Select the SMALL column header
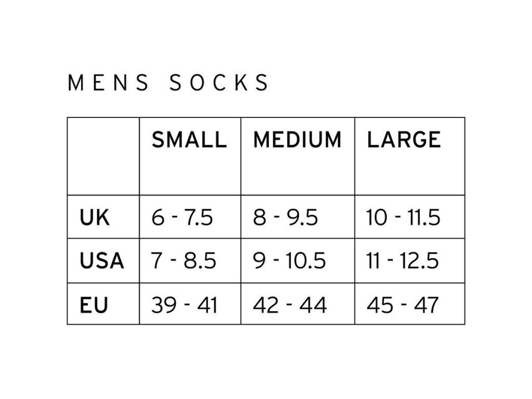This screenshot has height=399, width=532. point(189,140)
